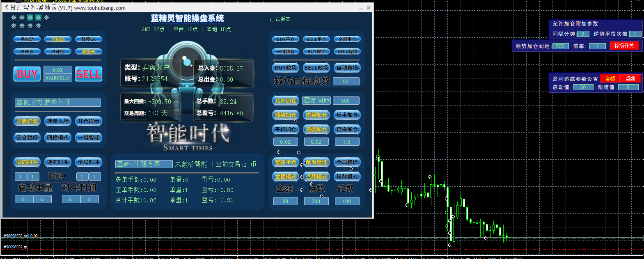Toggle the 允许加仓 allow add-position button
The width and height of the screenshot is (644, 259).
tap(286, 101)
